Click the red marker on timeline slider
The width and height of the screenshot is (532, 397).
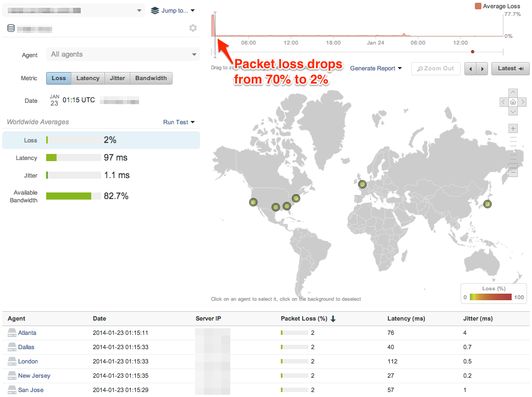click(473, 52)
